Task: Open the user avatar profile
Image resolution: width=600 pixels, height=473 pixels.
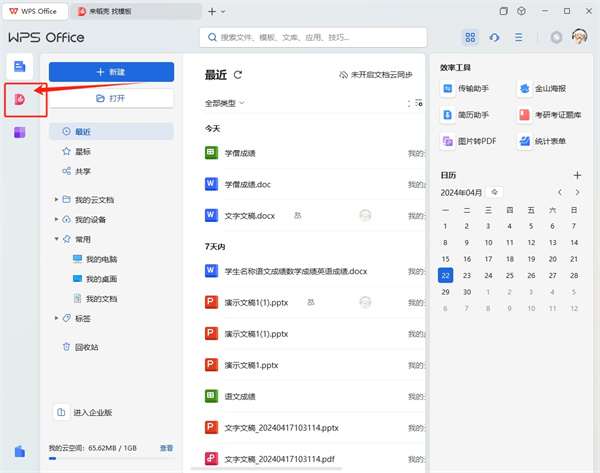Action: (x=579, y=37)
